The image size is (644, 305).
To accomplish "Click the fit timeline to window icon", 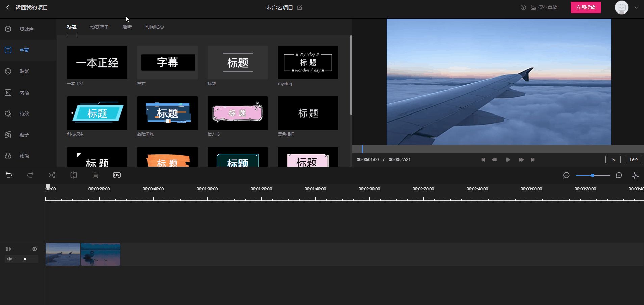I will pyautogui.click(x=635, y=175).
